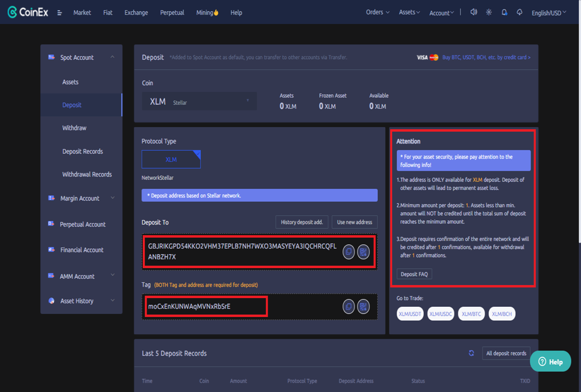
Task: Click the Deposit Address column header
Action: pos(356,381)
